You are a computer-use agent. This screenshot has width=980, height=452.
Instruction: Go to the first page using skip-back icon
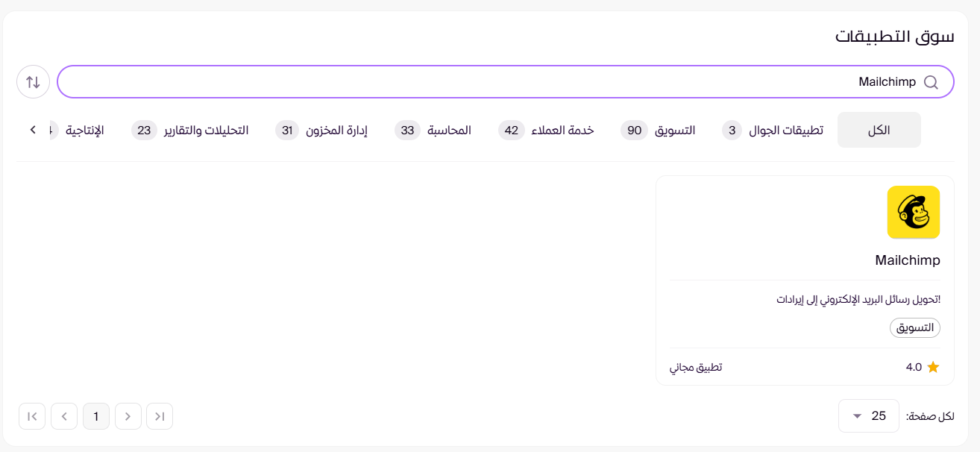[x=32, y=416]
